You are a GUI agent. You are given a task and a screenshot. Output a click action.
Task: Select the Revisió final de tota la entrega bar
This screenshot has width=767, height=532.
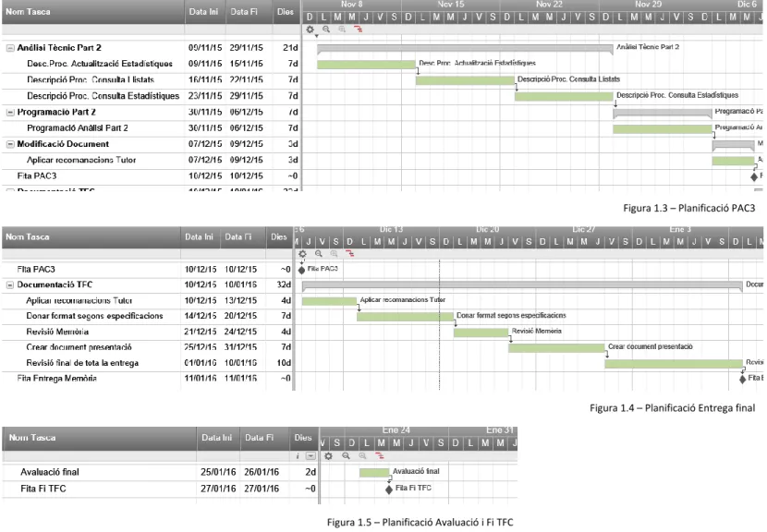pyautogui.click(x=674, y=364)
